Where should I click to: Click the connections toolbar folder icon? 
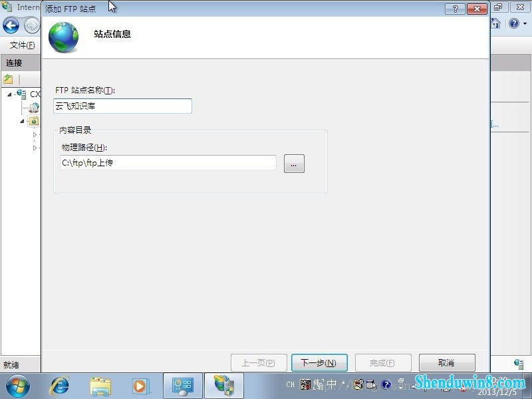8,79
